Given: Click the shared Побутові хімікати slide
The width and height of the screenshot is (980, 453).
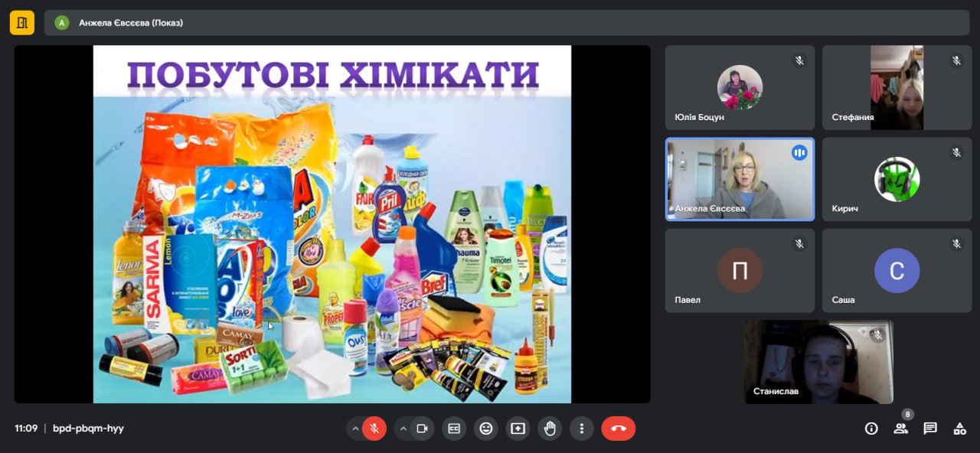Looking at the screenshot, I should click(332, 223).
